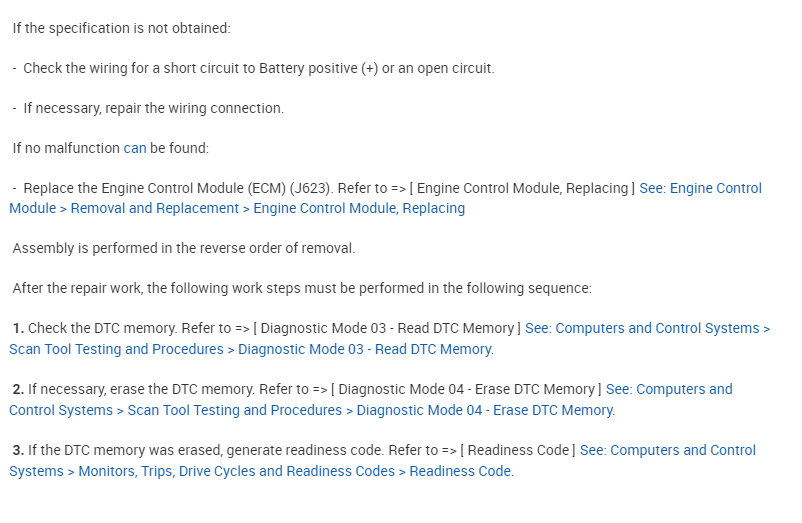Click the blue "can" link
This screenshot has width=802, height=523.
[135, 148]
